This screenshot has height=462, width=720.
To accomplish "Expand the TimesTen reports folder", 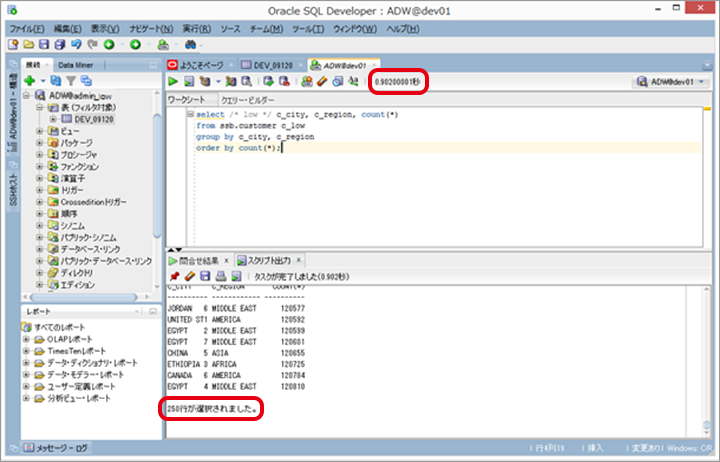I will (27, 351).
